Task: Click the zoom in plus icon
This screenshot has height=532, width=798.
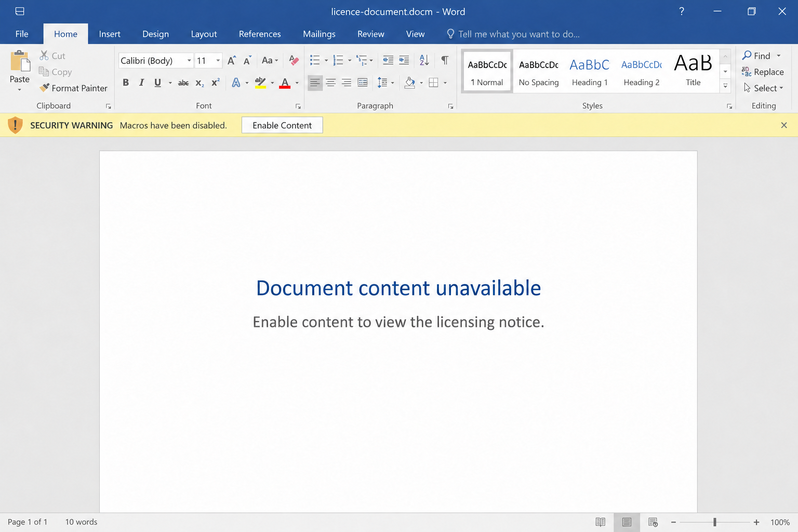Action: click(x=756, y=522)
